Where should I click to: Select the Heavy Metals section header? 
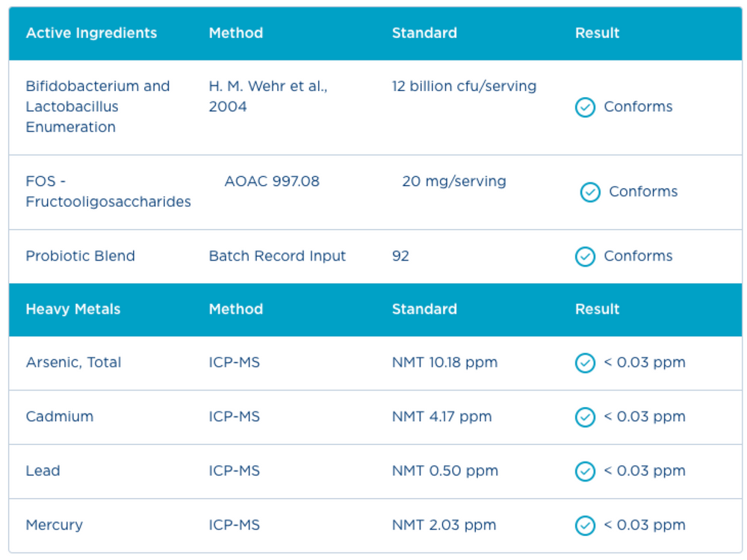73,309
